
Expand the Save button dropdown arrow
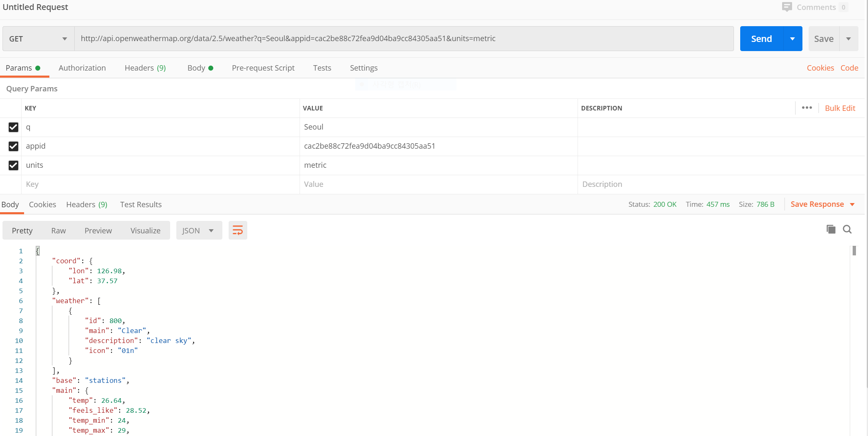click(848, 39)
